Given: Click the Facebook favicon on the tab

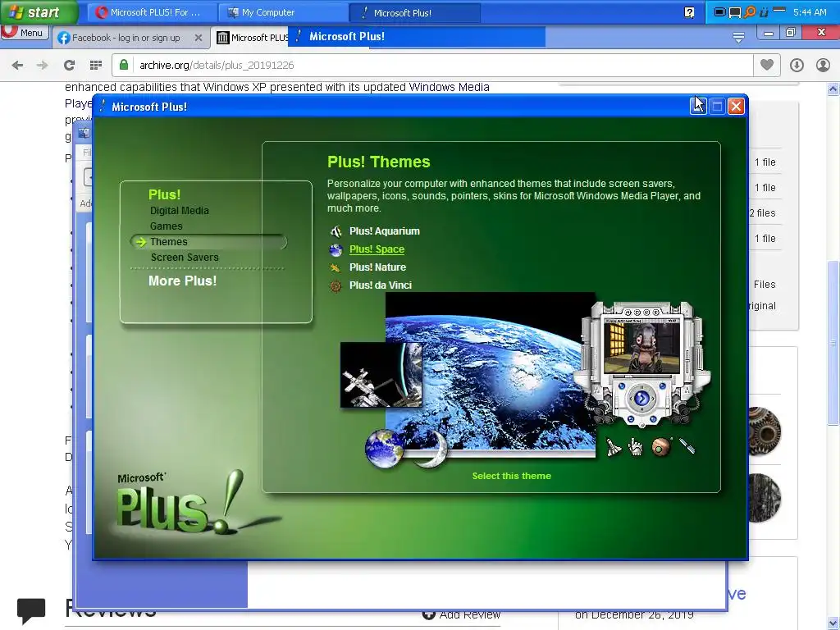Looking at the screenshot, I should coord(64,38).
